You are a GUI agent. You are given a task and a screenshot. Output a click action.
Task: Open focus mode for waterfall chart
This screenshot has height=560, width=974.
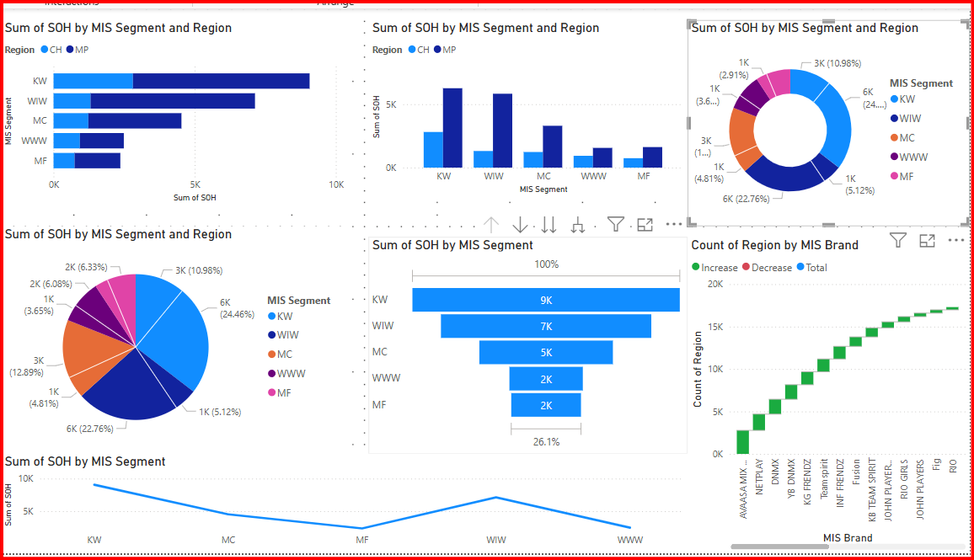[x=927, y=241]
